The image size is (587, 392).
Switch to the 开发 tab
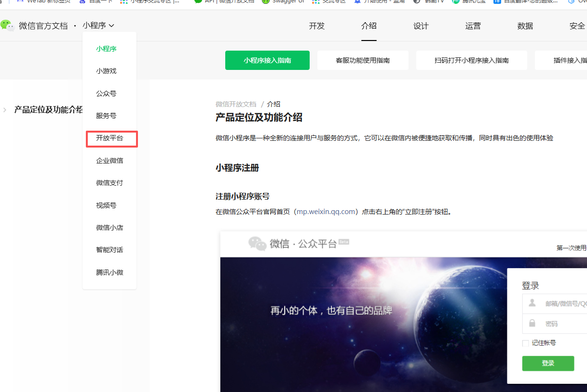pos(317,26)
